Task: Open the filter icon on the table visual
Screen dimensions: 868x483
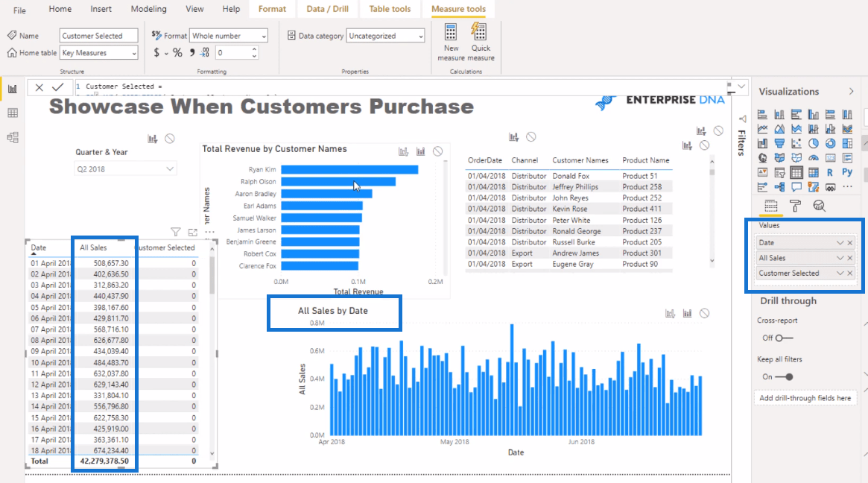Action: coord(176,232)
